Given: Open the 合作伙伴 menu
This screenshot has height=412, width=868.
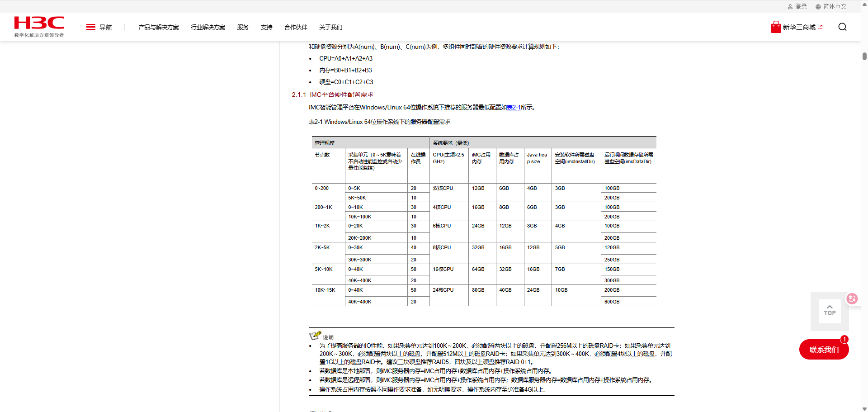Looking at the screenshot, I should 296,27.
